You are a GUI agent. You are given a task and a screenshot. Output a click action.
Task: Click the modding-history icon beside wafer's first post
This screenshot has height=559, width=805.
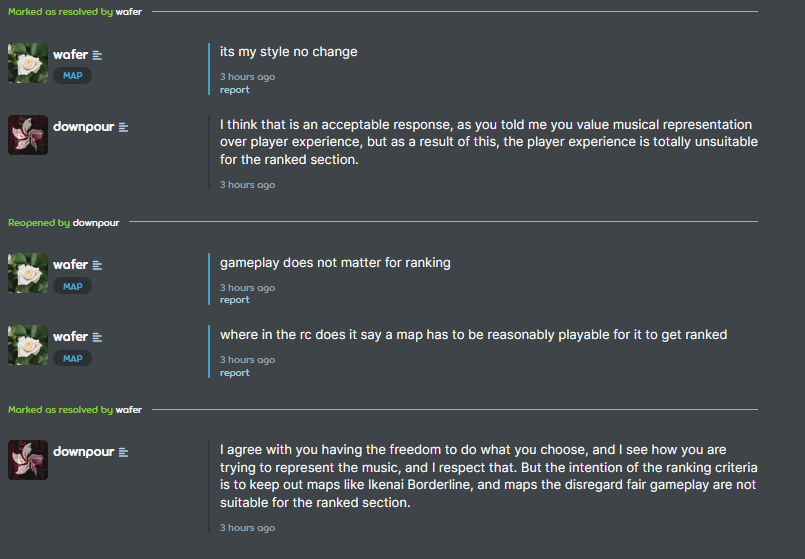tap(97, 55)
